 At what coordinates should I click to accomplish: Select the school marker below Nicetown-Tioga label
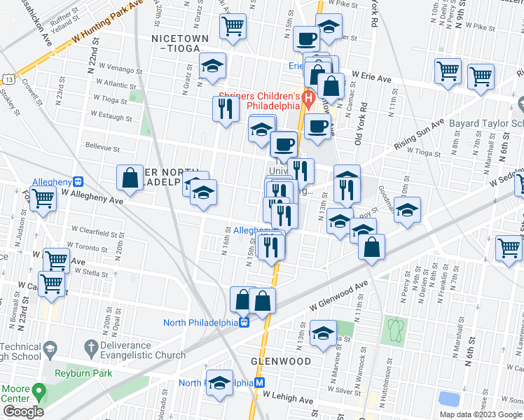(212, 66)
